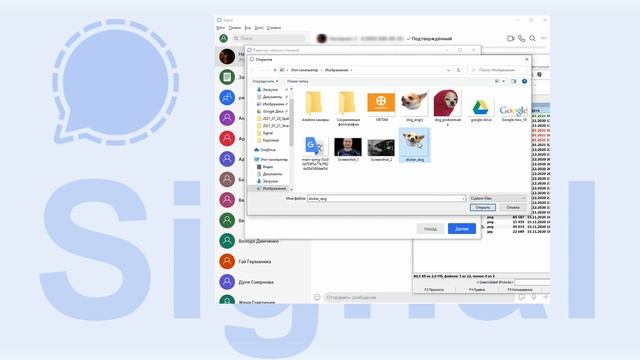Select the Screenshot_2 image file

(381, 150)
